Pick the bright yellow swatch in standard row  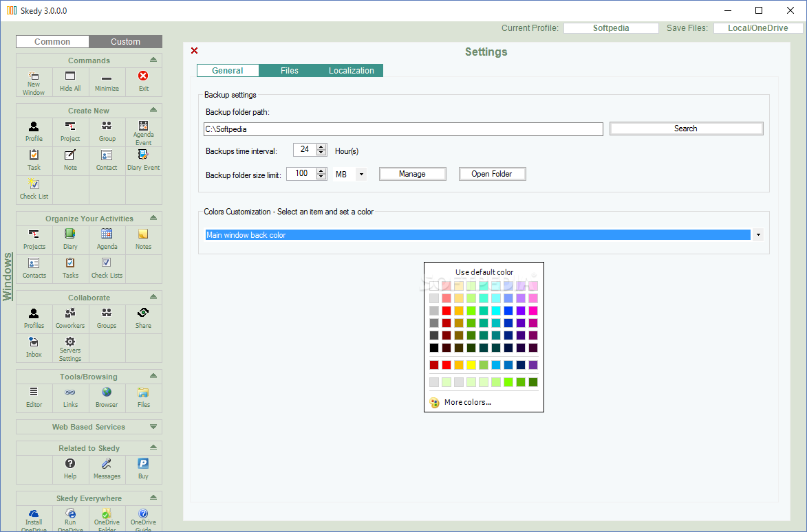coord(471,365)
